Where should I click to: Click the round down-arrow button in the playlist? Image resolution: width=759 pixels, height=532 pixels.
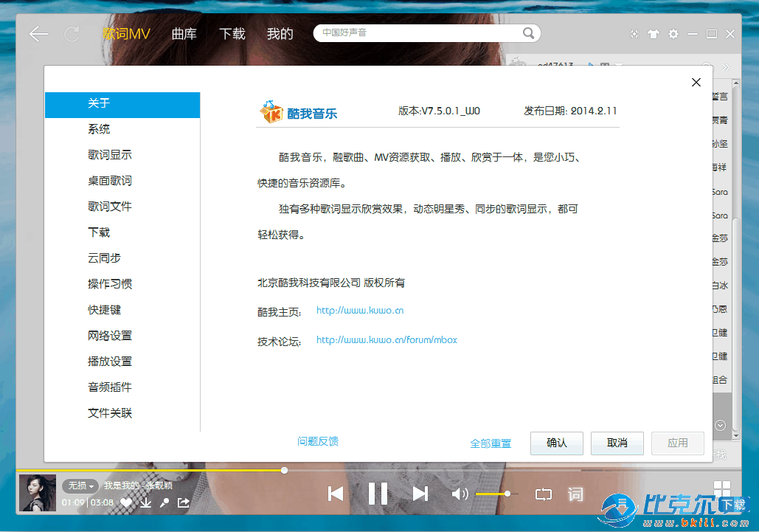tap(720, 426)
